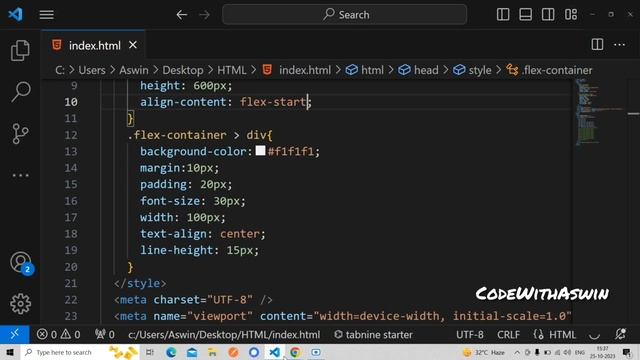Change the UTF-8 file encoding
The image size is (640, 360).
[469, 335]
